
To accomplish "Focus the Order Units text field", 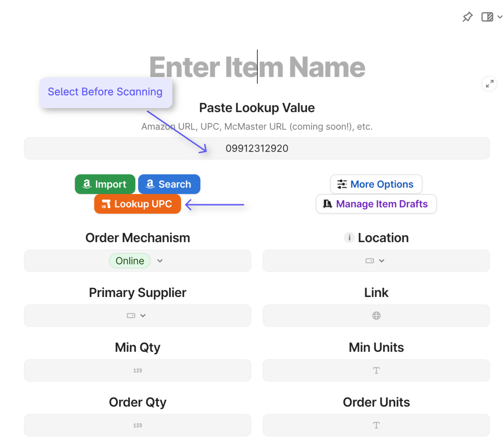I will (376, 425).
